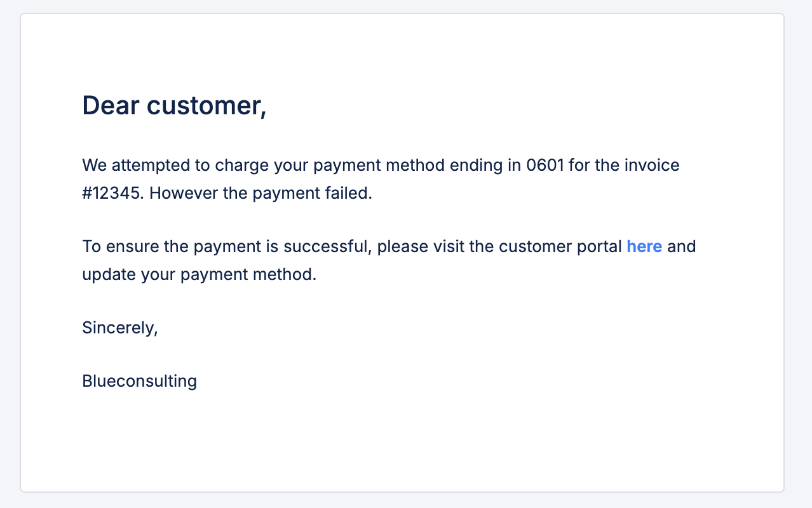Click the card digits 0601
The image size is (812, 508).
[x=545, y=166]
